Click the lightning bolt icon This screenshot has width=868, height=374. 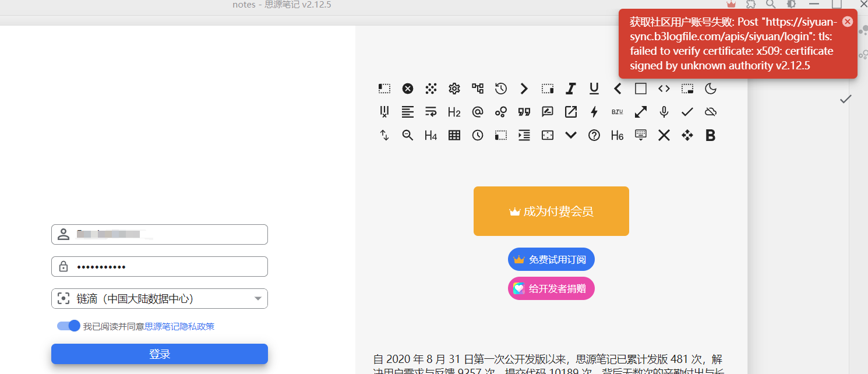tap(594, 112)
